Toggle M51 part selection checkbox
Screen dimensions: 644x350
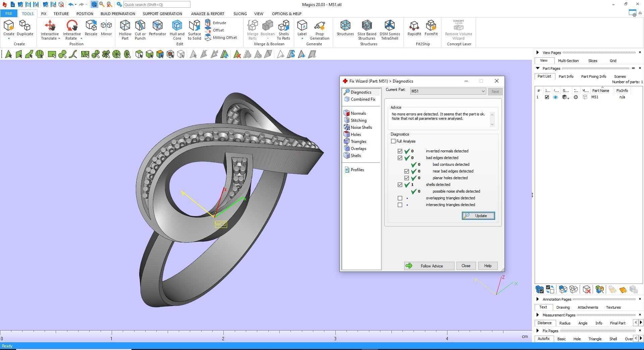point(547,97)
